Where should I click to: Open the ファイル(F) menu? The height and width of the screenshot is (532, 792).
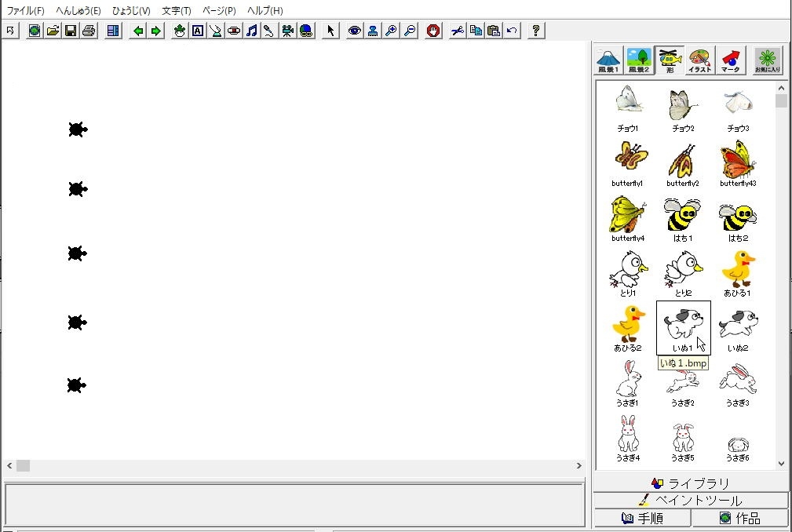pyautogui.click(x=26, y=11)
